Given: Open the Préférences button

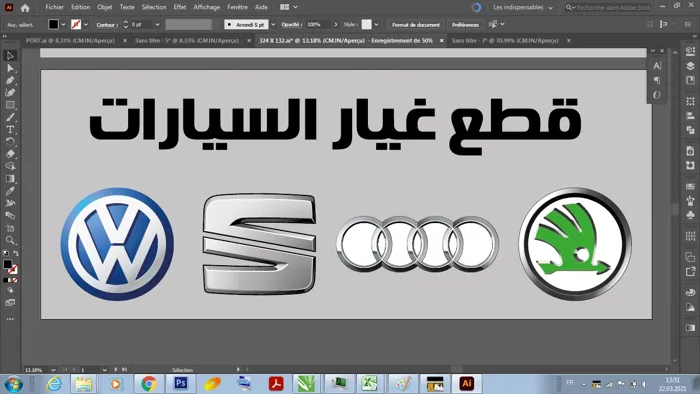Looking at the screenshot, I should pos(465,25).
